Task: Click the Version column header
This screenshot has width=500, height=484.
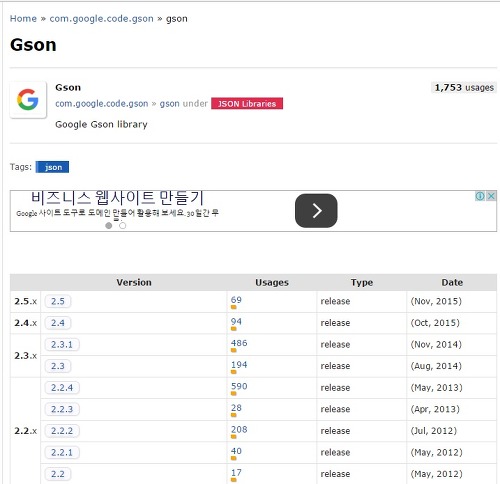Action: pyautogui.click(x=134, y=282)
